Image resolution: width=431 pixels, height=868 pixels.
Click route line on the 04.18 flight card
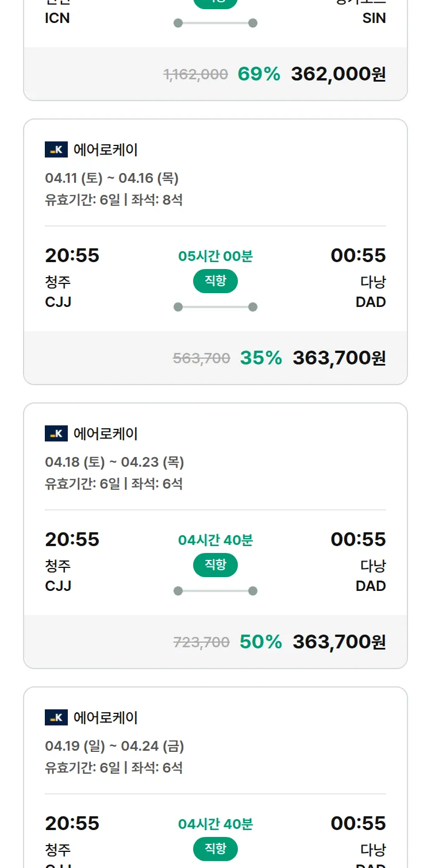[215, 591]
